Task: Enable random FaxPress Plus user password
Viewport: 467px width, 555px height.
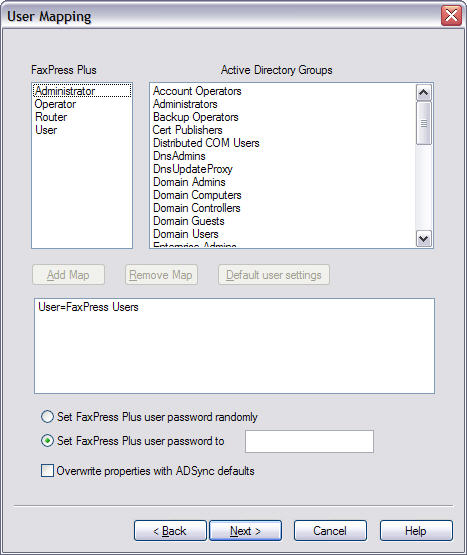Action: click(47, 417)
